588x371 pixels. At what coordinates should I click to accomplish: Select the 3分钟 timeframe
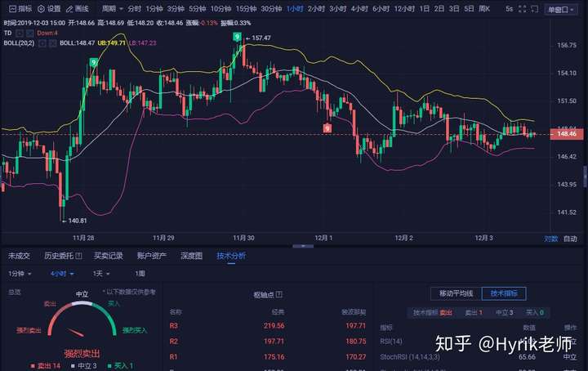176,9
